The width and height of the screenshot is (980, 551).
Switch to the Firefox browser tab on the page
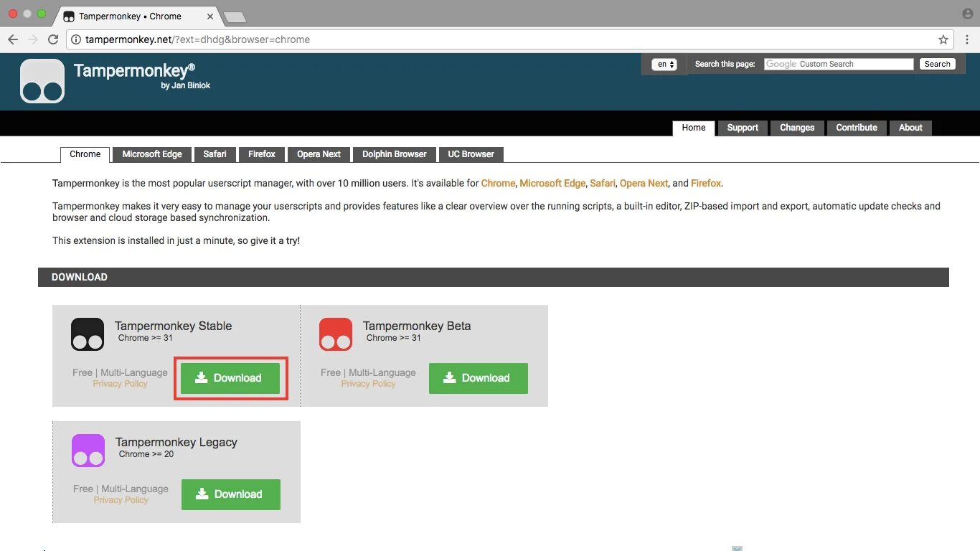(261, 154)
